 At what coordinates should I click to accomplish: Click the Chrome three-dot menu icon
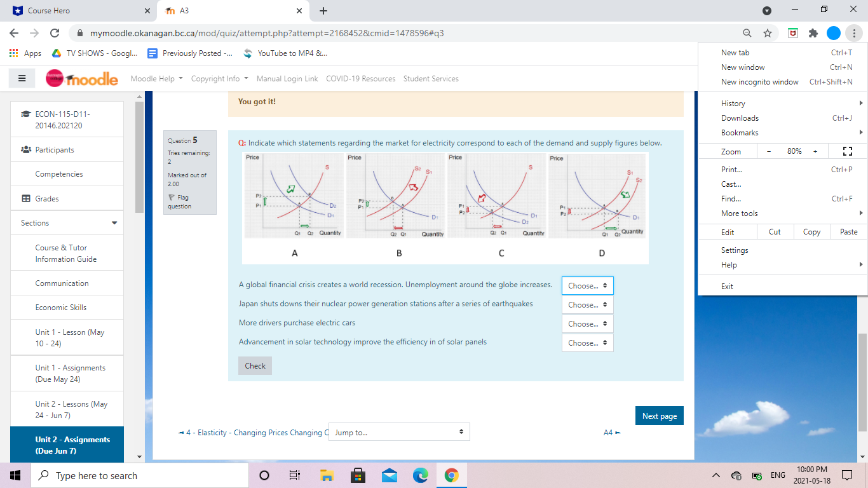[x=854, y=33]
